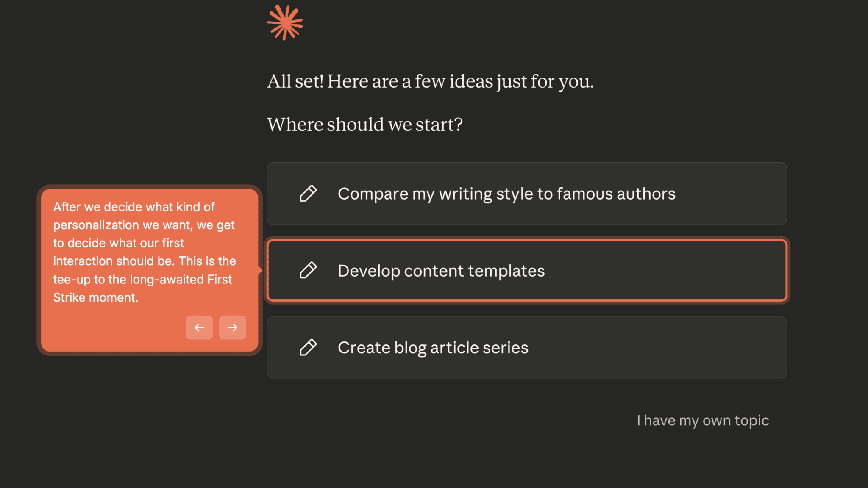Choose Develop content templates option

coord(526,270)
